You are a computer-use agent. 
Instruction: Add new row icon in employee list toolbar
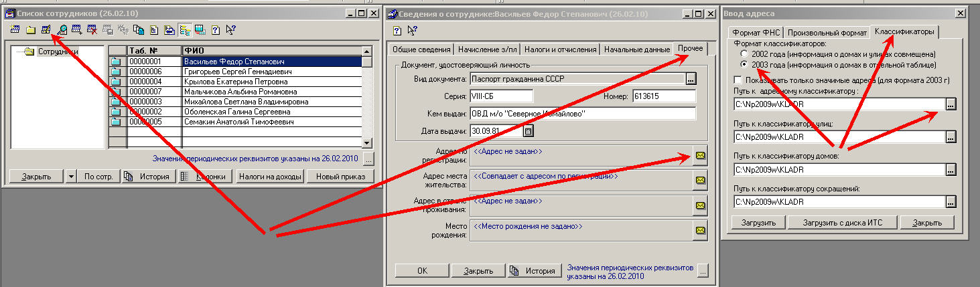15,29
